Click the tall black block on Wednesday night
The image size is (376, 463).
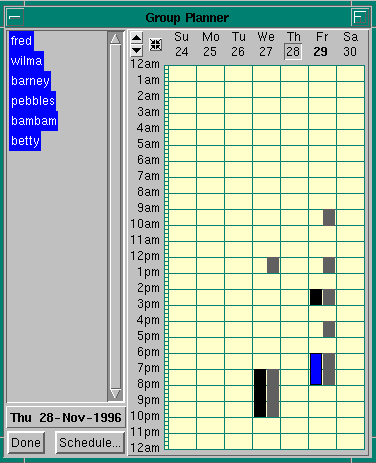[260, 393]
